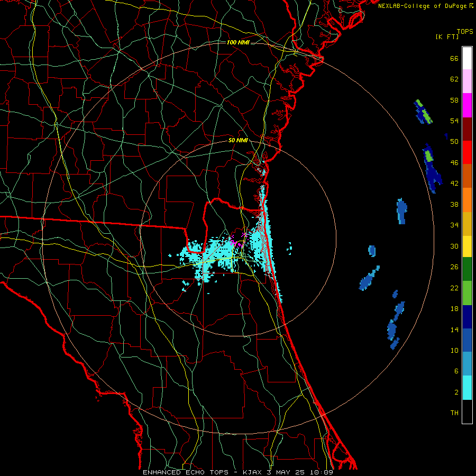Click the '[K FT]' units label
Viewport: 476px width, 476px height.
(x=447, y=37)
